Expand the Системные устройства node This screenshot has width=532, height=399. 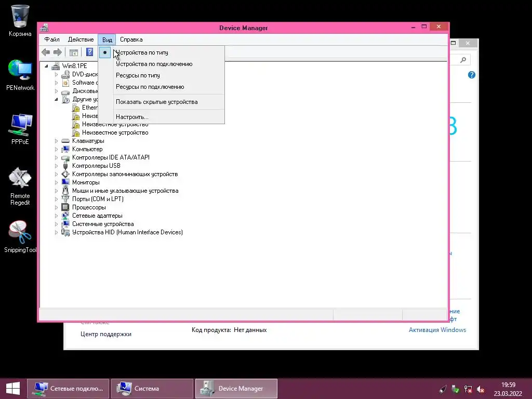click(x=56, y=224)
